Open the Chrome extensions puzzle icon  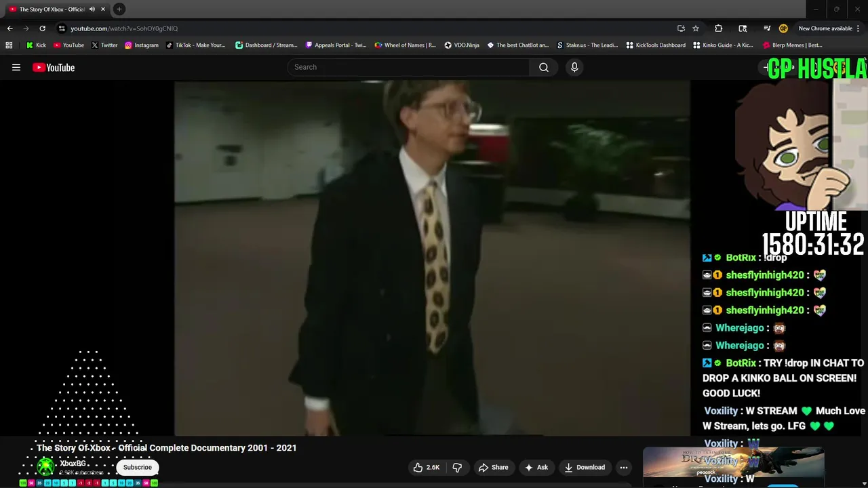[718, 28]
